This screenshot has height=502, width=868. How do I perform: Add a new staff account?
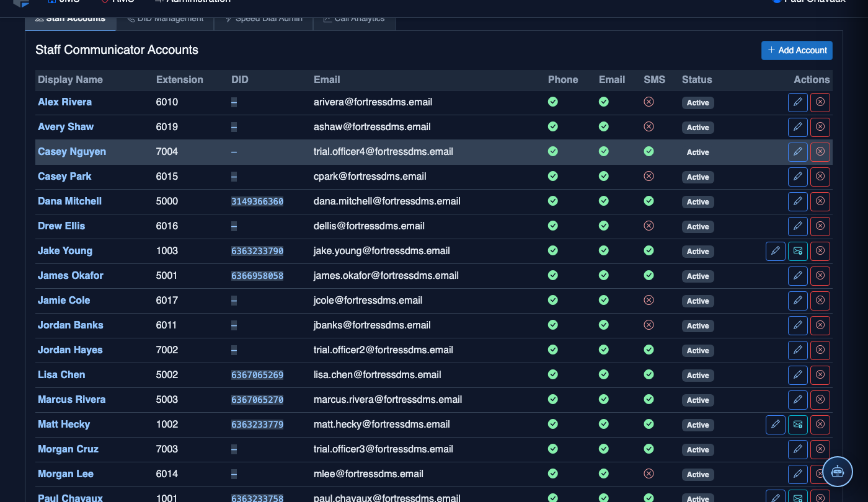click(x=797, y=50)
